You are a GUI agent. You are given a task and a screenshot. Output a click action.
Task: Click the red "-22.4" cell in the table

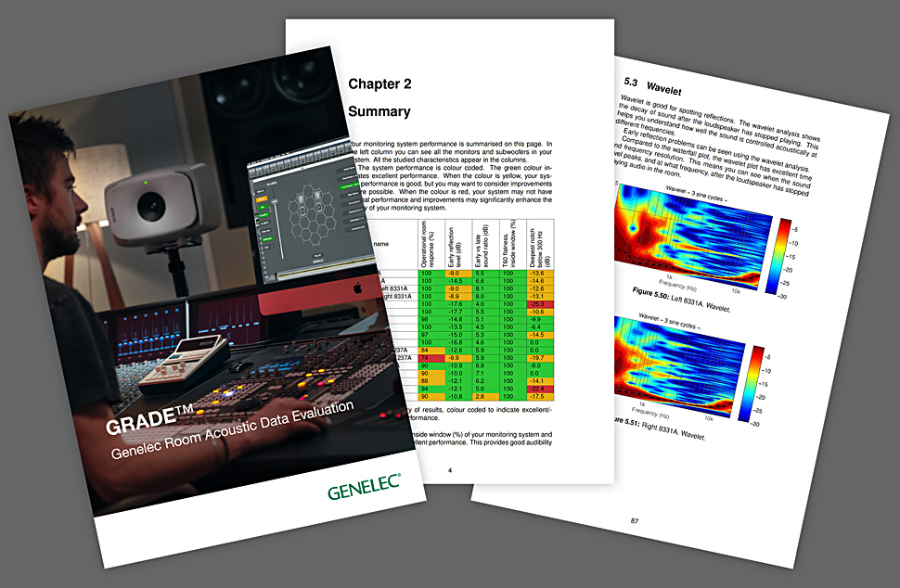coord(540,389)
